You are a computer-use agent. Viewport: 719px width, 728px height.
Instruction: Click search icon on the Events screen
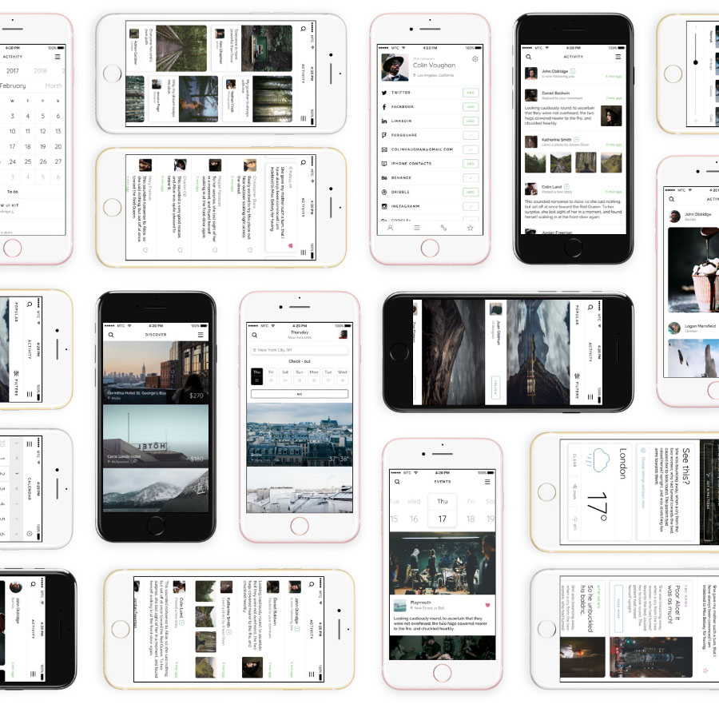pyautogui.click(x=397, y=482)
